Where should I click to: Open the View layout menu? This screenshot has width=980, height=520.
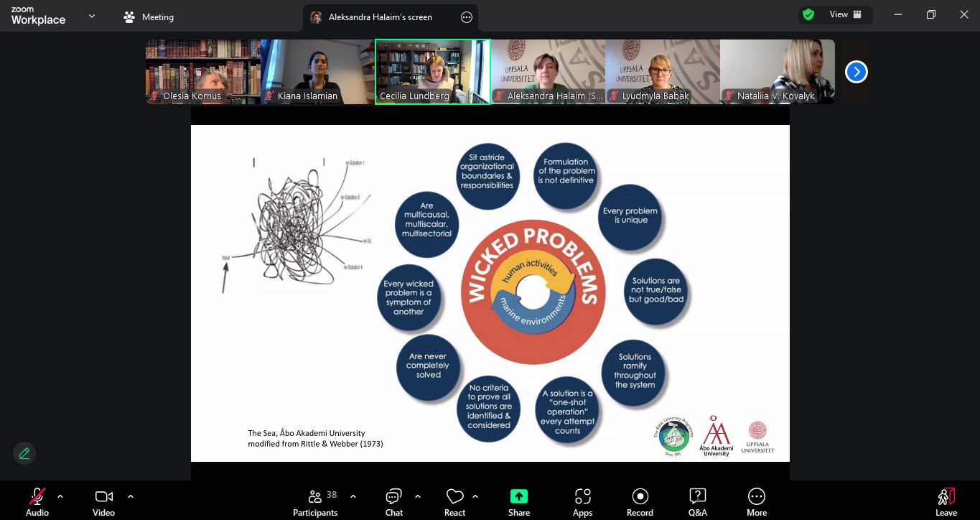click(x=846, y=14)
